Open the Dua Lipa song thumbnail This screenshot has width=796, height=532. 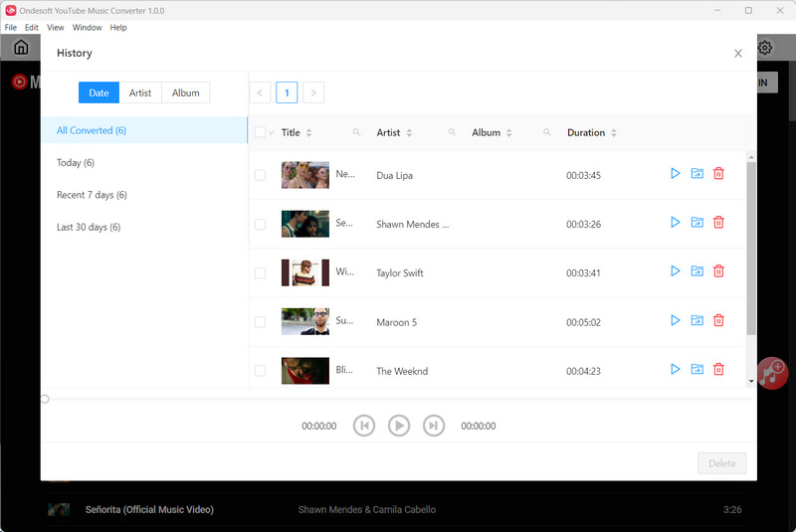point(305,175)
